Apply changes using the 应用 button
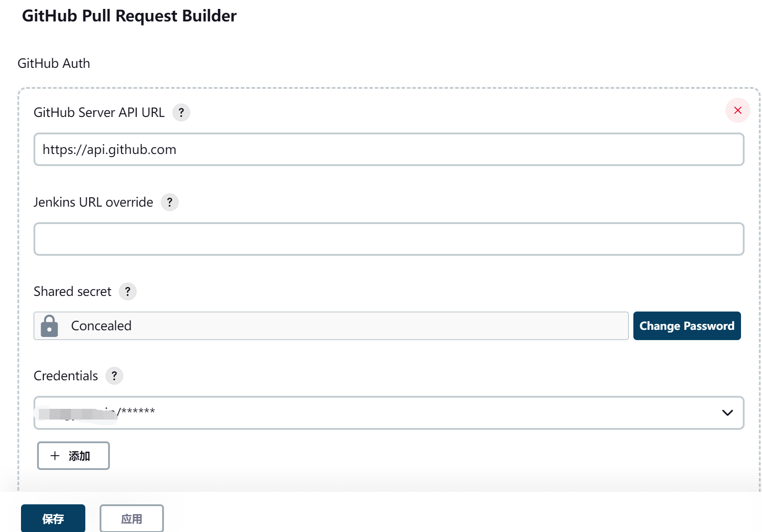 132,519
